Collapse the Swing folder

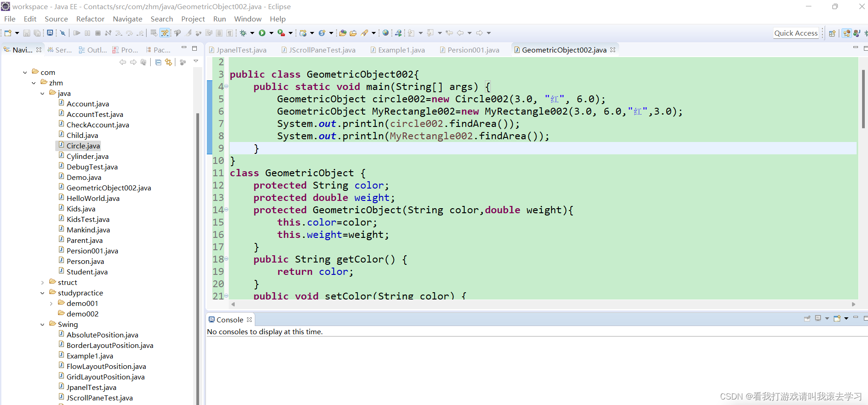coord(42,325)
